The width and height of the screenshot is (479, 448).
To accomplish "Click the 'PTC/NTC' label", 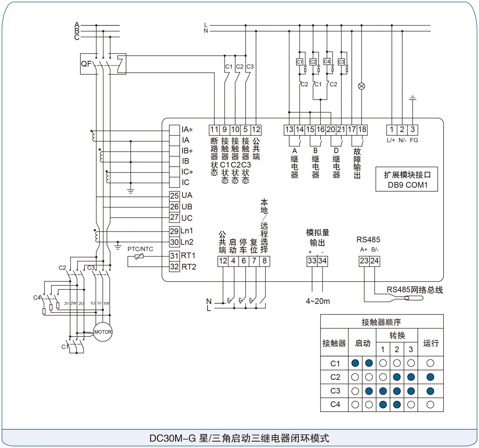I will pos(140,249).
